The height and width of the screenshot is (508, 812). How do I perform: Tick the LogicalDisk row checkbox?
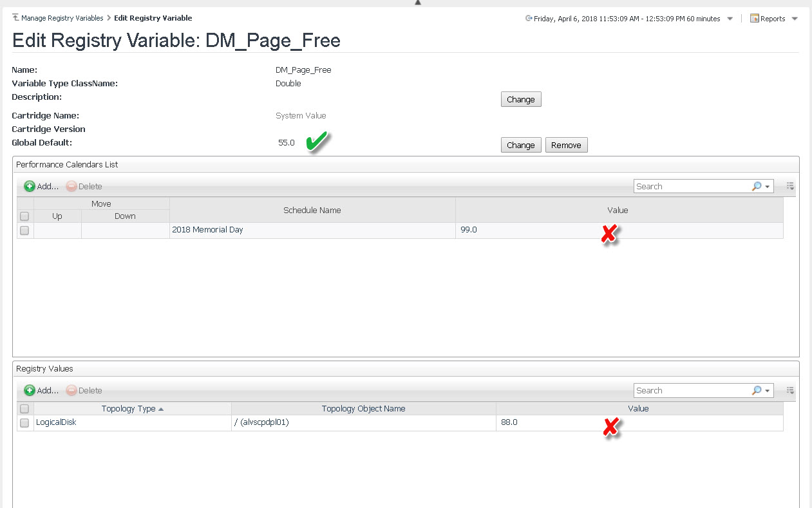click(24, 423)
